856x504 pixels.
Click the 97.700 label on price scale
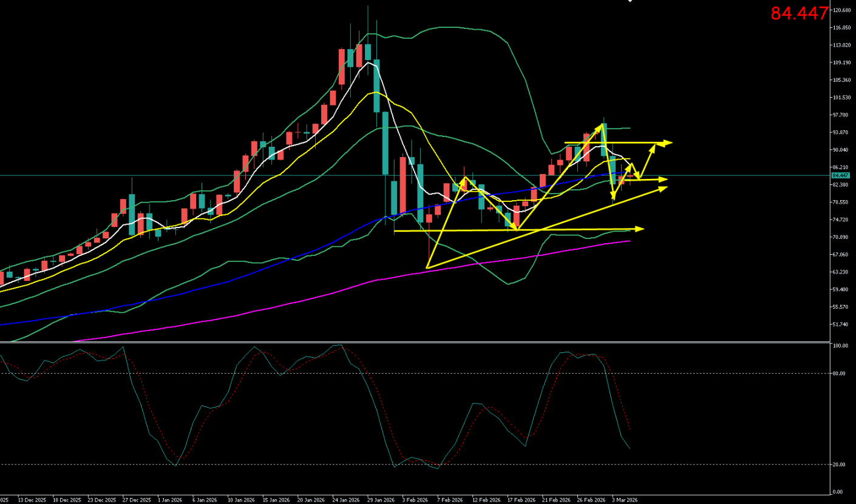(841, 115)
